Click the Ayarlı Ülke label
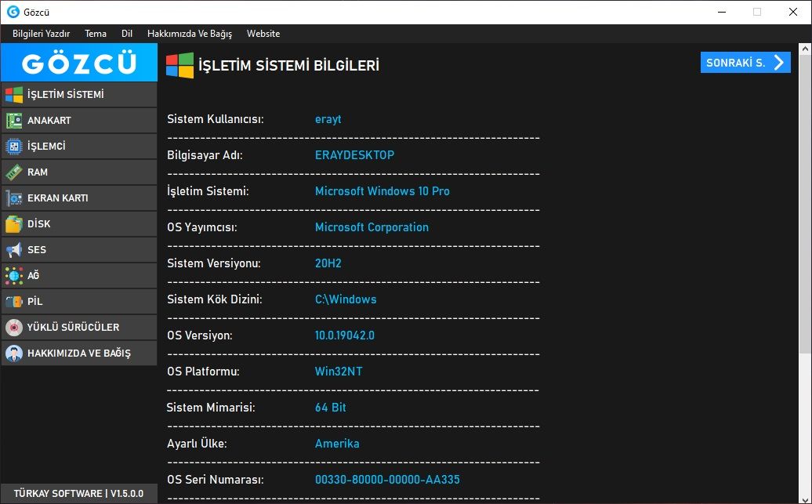Screen dimensions: 812x504 tap(197, 444)
